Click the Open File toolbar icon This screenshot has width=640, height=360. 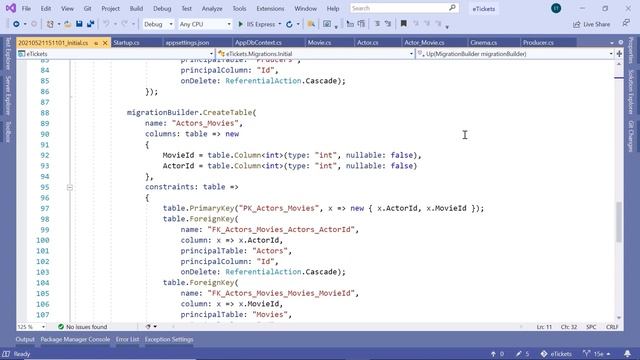pos(68,24)
